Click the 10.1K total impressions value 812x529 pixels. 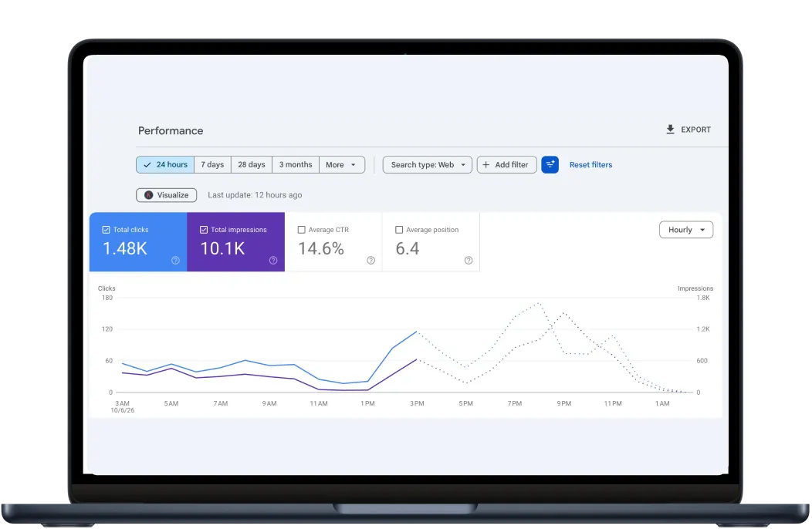point(222,248)
